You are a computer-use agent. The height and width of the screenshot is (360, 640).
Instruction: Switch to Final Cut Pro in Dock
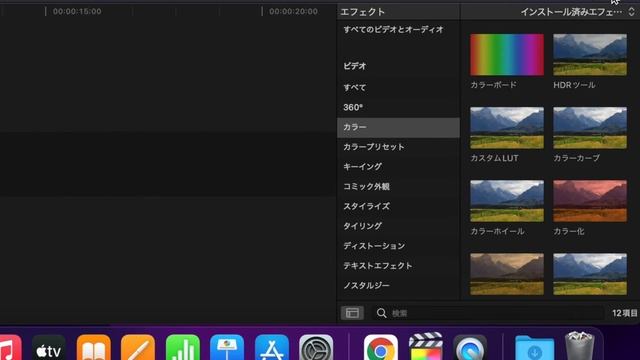(425, 347)
